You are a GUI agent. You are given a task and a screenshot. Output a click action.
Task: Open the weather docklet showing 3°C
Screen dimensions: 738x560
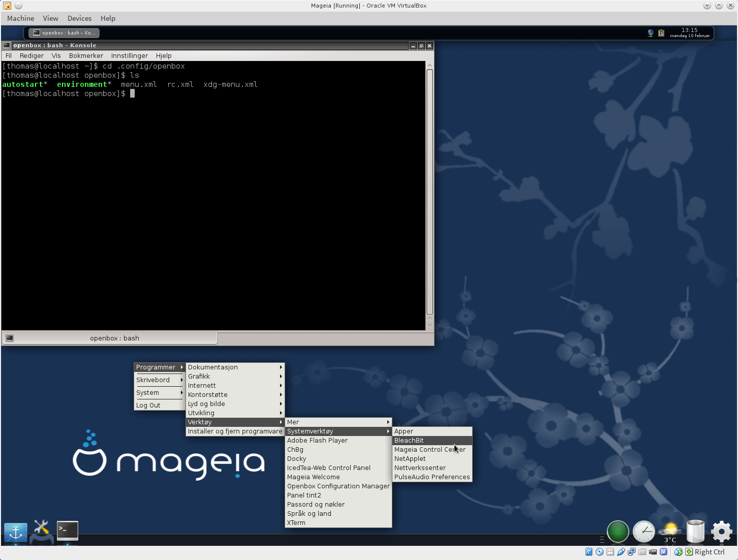click(x=670, y=532)
